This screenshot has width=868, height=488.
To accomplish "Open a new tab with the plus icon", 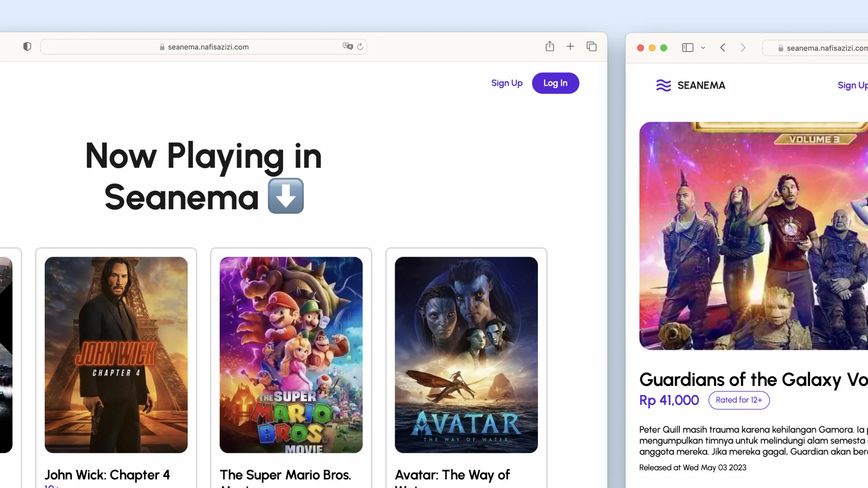I will (x=570, y=46).
